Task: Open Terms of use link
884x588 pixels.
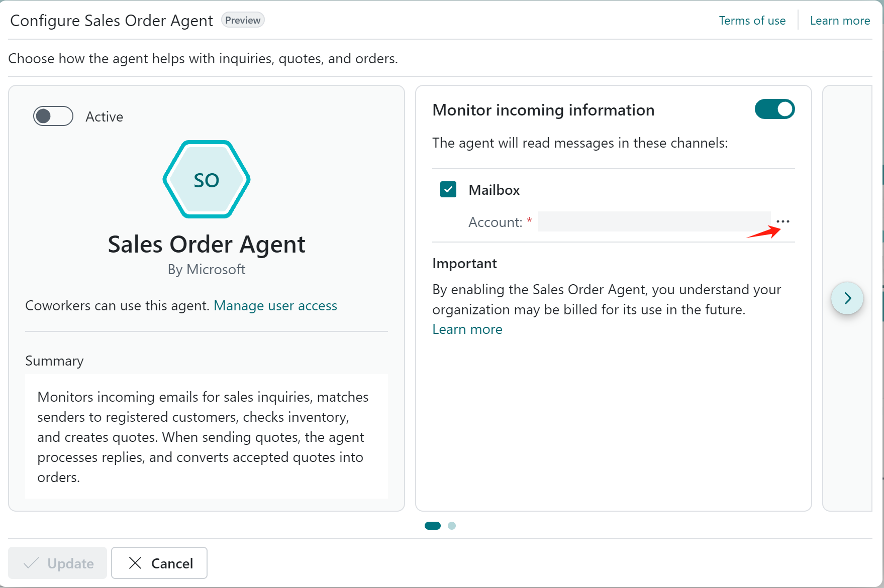Action: pyautogui.click(x=752, y=21)
